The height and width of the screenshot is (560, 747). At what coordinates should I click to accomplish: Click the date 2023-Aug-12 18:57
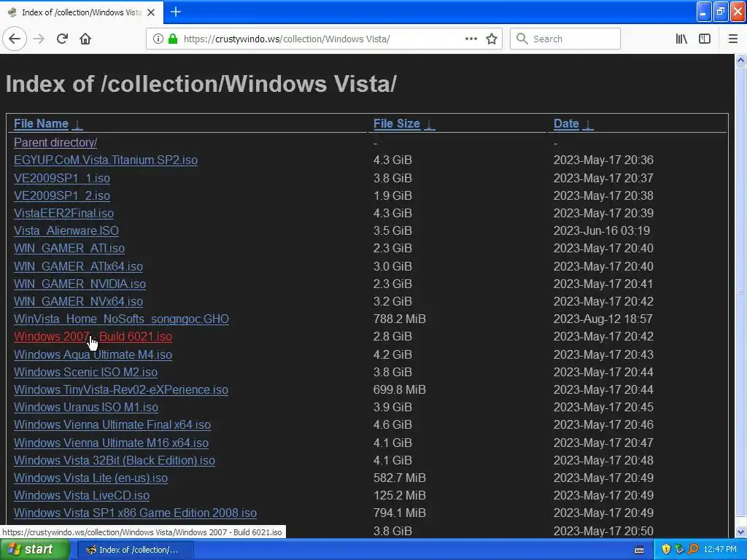[603, 319]
